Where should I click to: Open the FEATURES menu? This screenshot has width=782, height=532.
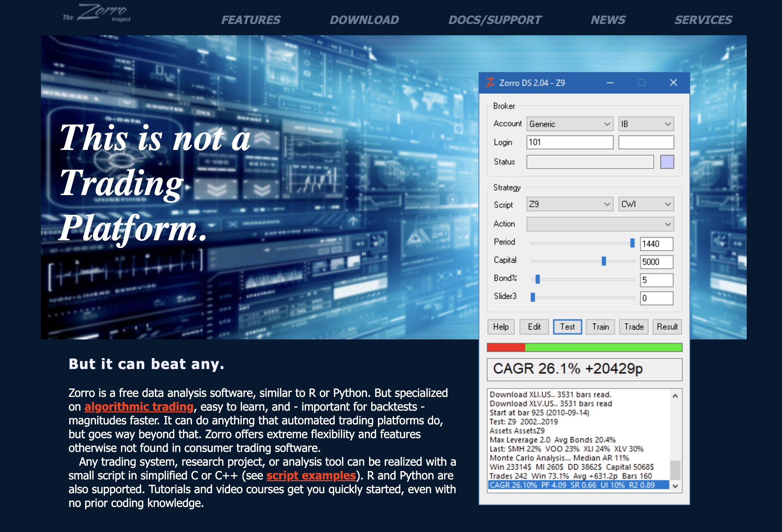coord(251,20)
